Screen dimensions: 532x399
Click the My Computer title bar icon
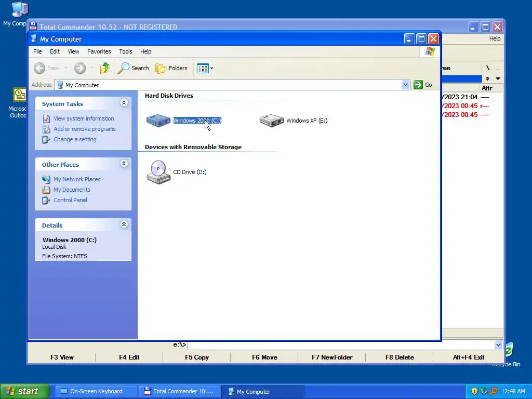click(34, 38)
